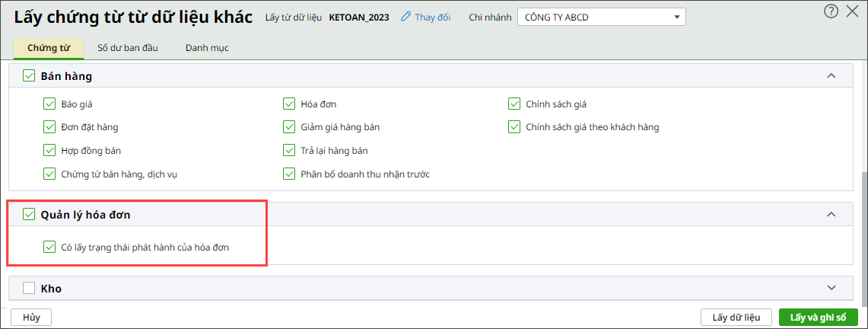Toggle Trả lại hàng bán checkbox

(289, 150)
